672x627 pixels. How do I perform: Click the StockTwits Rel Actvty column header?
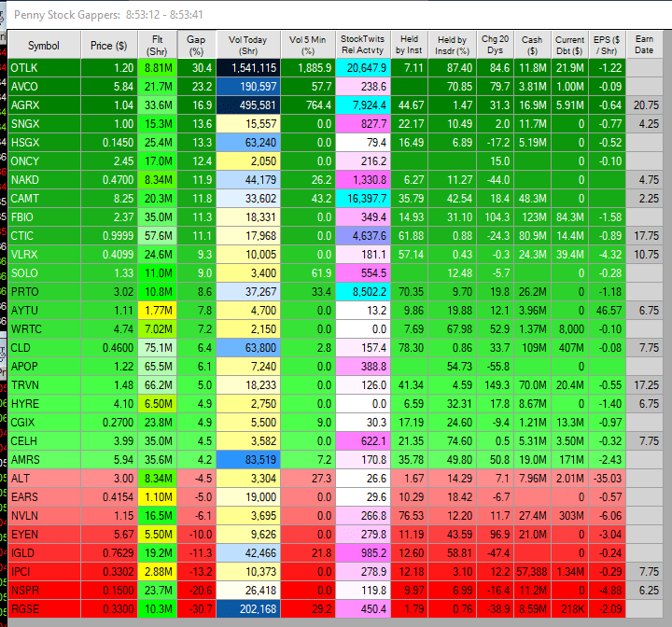click(362, 45)
